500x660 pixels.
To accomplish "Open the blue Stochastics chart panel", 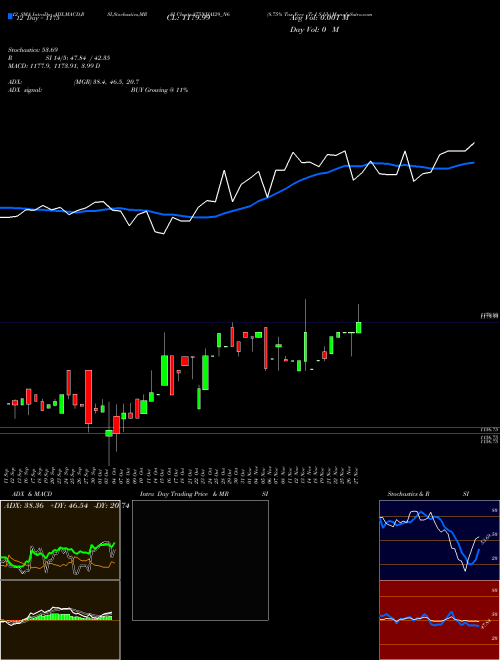I will point(439,540).
